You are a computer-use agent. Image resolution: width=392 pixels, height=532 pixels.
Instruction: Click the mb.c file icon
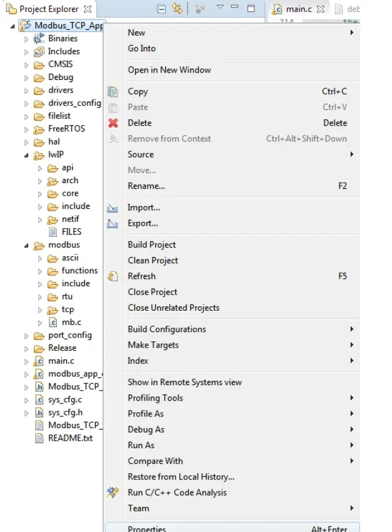point(53,323)
